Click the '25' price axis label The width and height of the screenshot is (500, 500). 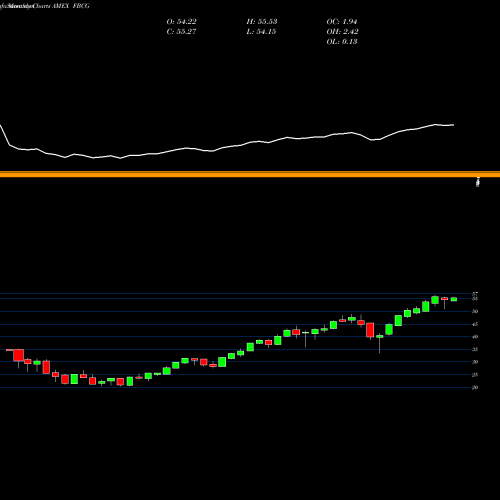pyautogui.click(x=475, y=375)
